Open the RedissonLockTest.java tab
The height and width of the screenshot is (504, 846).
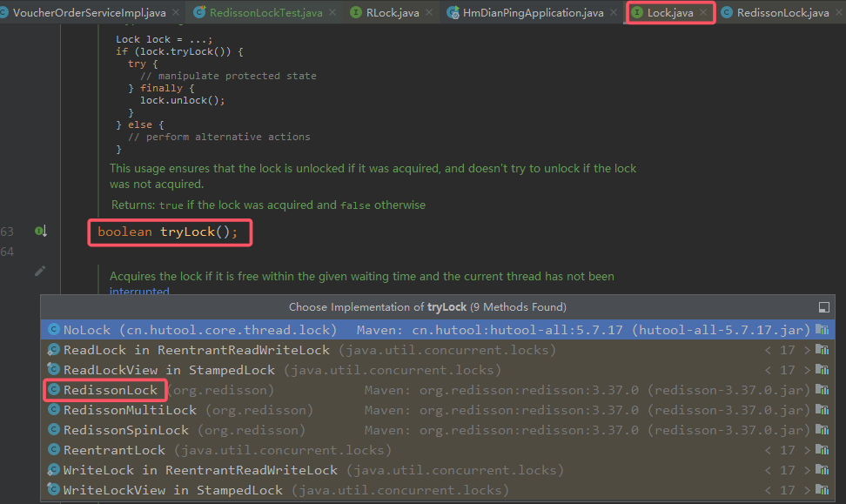click(x=266, y=12)
